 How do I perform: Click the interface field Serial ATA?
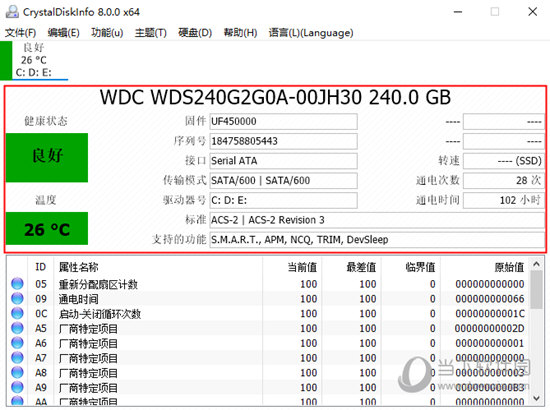click(x=283, y=161)
